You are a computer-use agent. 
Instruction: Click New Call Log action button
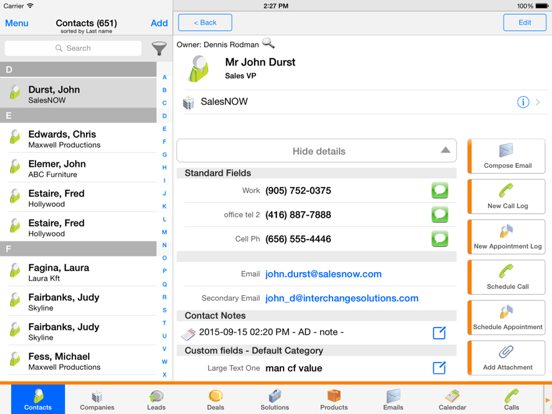[507, 196]
